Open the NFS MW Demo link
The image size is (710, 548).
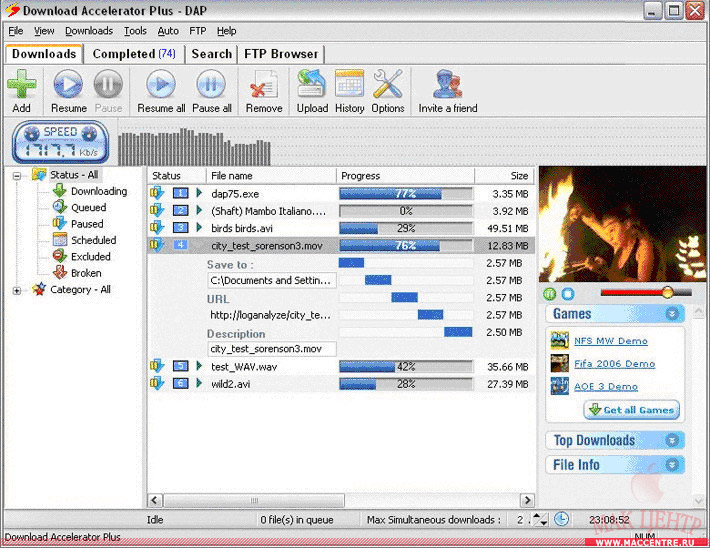pos(611,341)
